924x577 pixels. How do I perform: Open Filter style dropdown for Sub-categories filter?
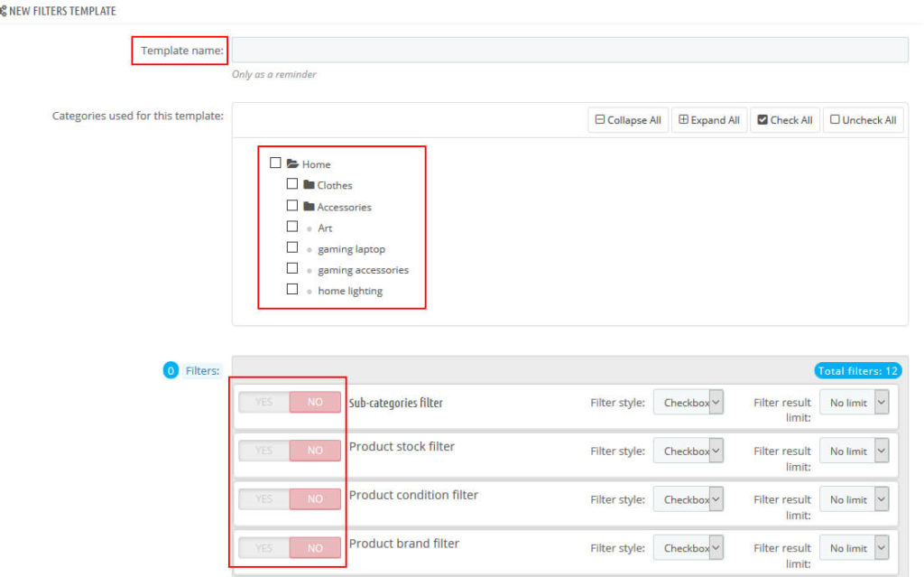click(x=688, y=403)
